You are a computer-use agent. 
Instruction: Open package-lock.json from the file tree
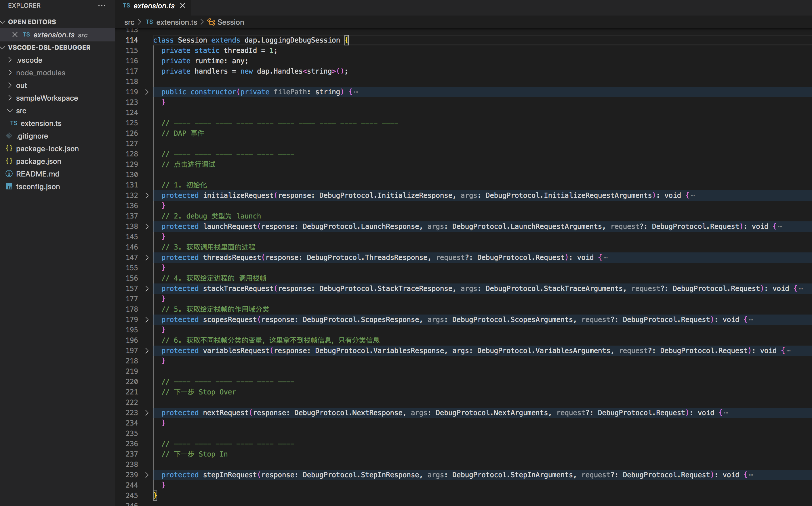tap(47, 149)
